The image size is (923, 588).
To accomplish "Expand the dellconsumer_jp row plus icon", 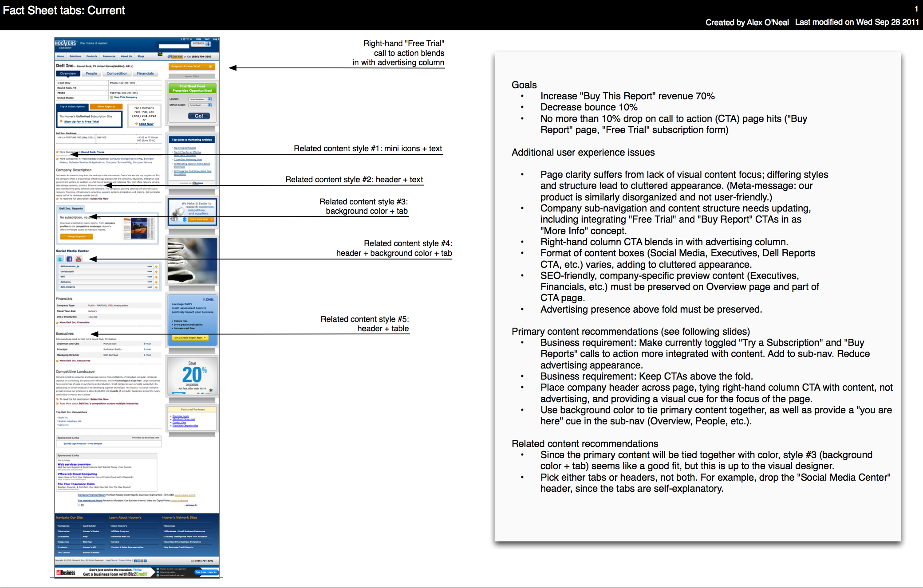I will coord(156,267).
